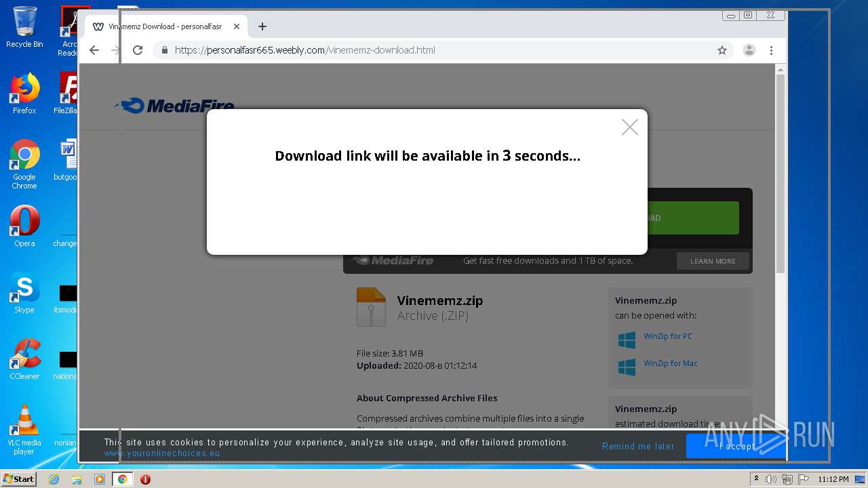Click the volume speaker tray icon

coord(771,479)
